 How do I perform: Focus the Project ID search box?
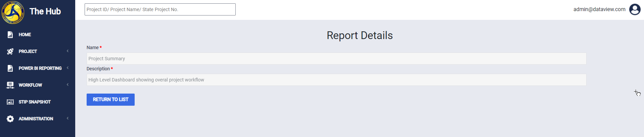point(160,9)
